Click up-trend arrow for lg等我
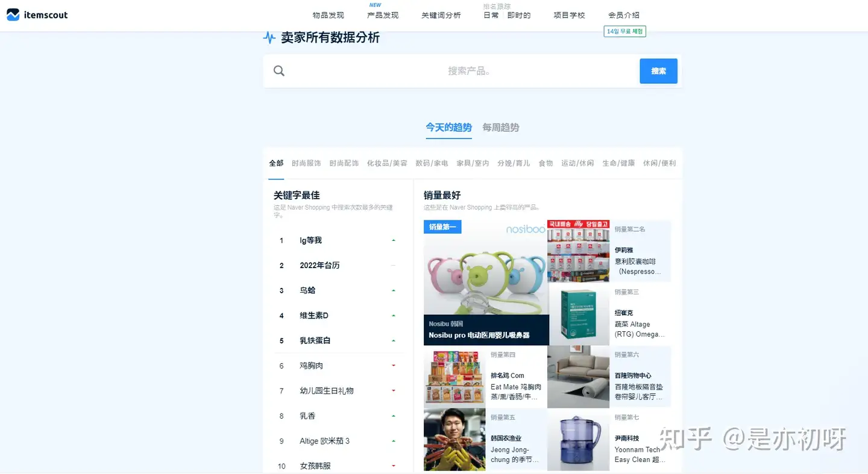Screen dimensions: 868x474 point(394,240)
